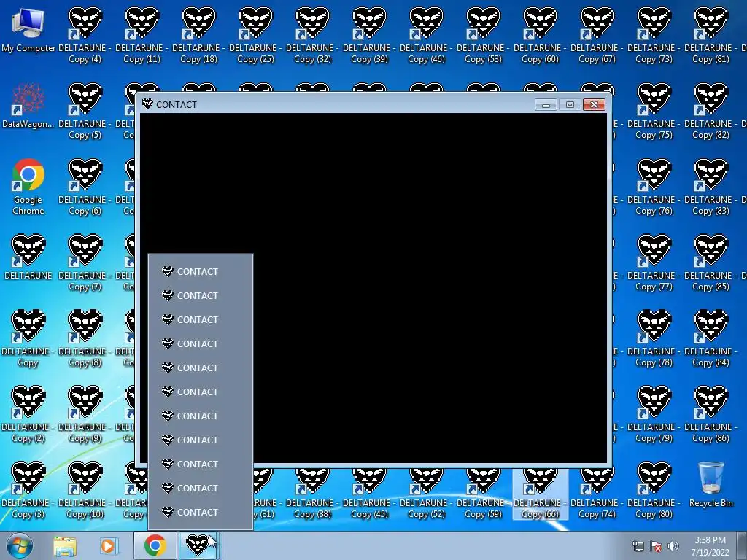The width and height of the screenshot is (747, 560).
Task: Close the CONTACT window
Action: pos(594,105)
